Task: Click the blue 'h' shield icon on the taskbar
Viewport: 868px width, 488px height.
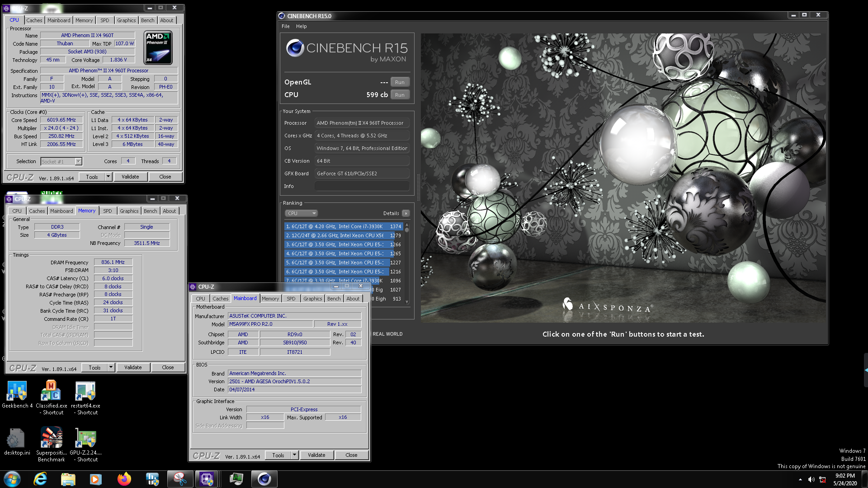Action: pos(152,479)
